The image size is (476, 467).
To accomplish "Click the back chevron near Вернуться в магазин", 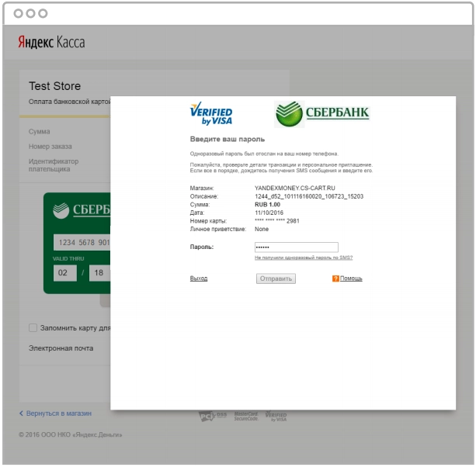I will pos(21,413).
